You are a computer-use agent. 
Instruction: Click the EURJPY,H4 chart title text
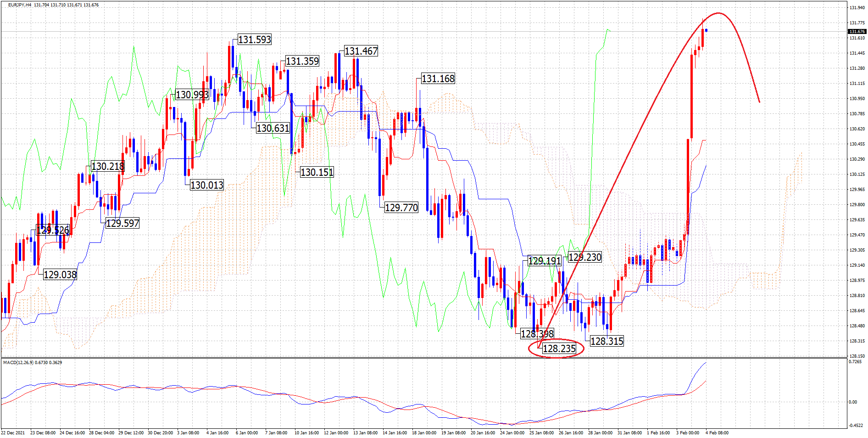20,5
